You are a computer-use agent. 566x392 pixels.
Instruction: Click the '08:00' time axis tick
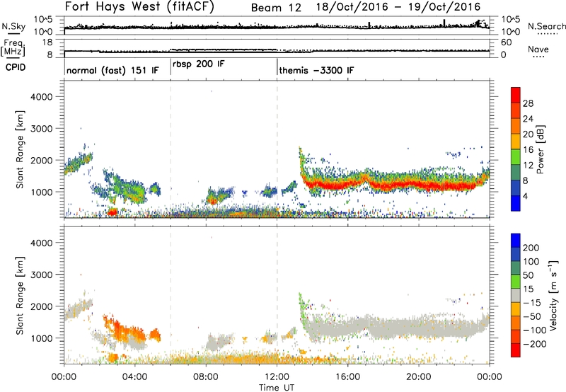[206, 377]
